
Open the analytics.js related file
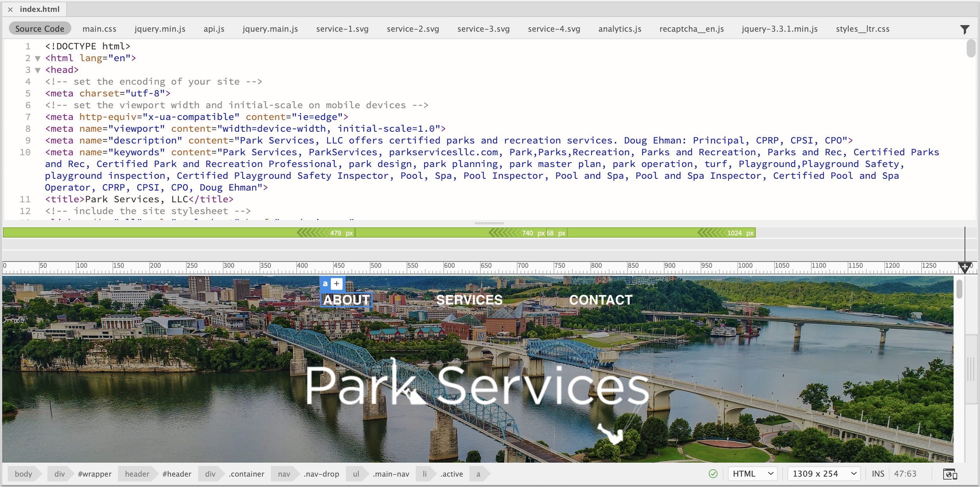click(620, 29)
